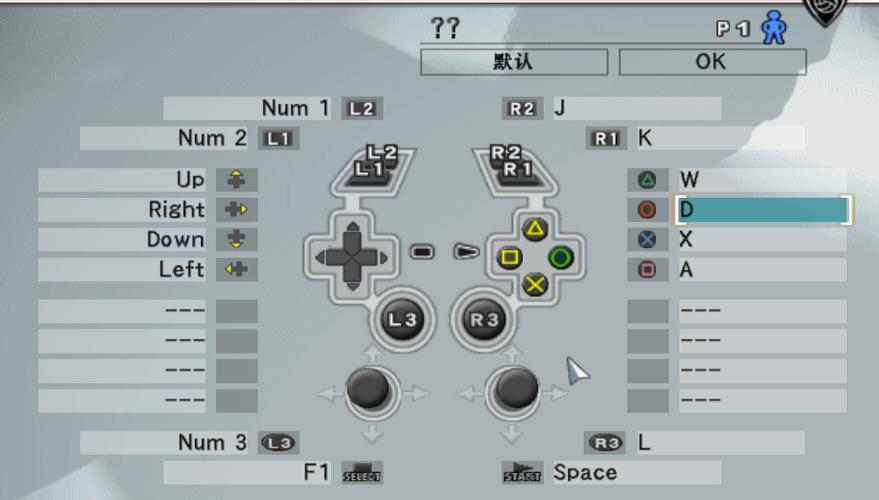
Task: Click the L3 oval icon beside Num 3
Action: pyautogui.click(x=279, y=443)
